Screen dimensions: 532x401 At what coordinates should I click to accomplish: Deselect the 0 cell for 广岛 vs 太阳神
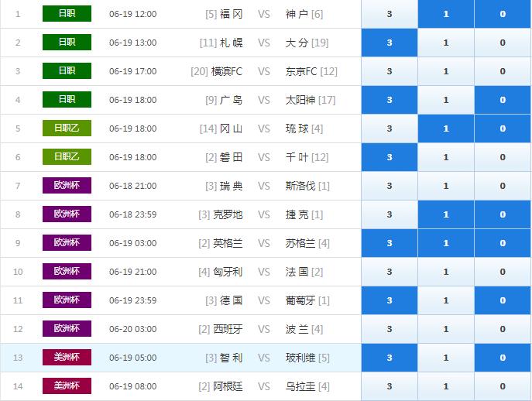pos(503,100)
